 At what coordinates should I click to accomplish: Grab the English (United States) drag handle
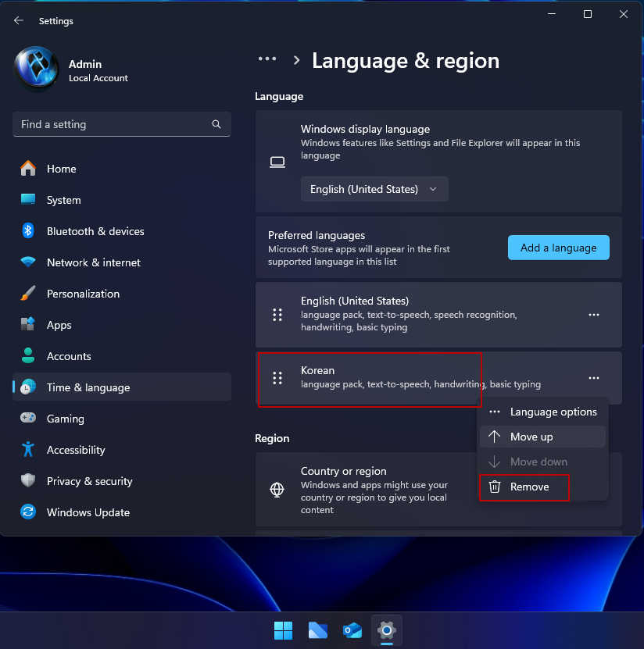277,315
